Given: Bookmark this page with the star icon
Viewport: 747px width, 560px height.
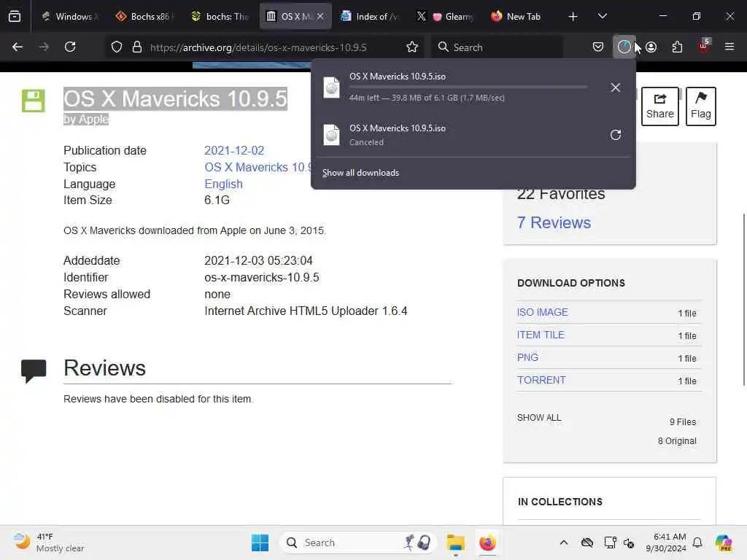Looking at the screenshot, I should pos(412,47).
